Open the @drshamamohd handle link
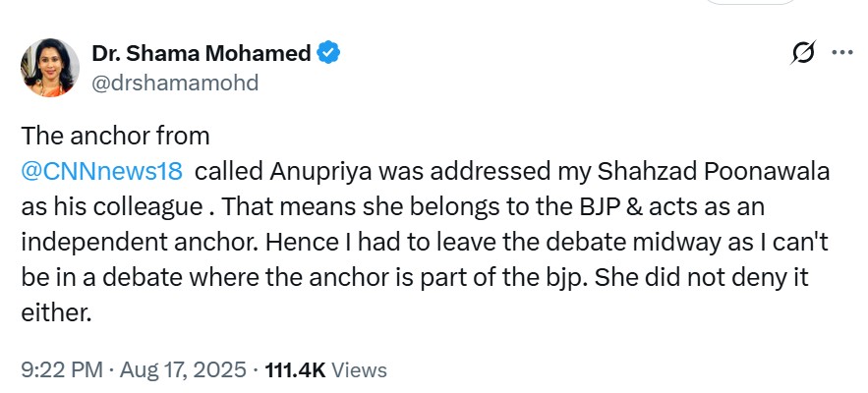Image resolution: width=868 pixels, height=393 pixels. 175,83
